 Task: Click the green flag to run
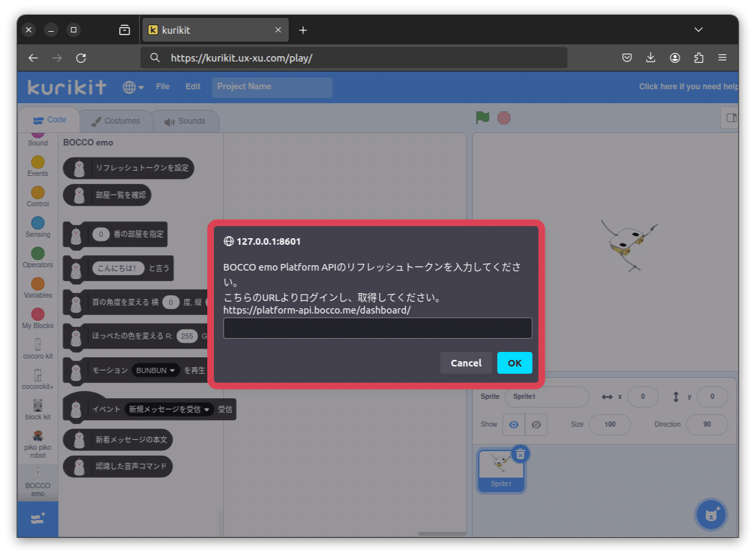(482, 117)
